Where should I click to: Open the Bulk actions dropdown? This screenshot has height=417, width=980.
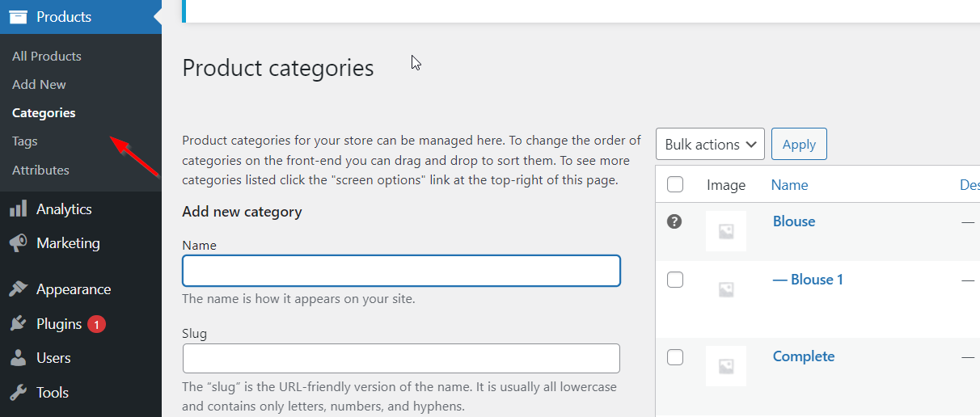(x=710, y=144)
